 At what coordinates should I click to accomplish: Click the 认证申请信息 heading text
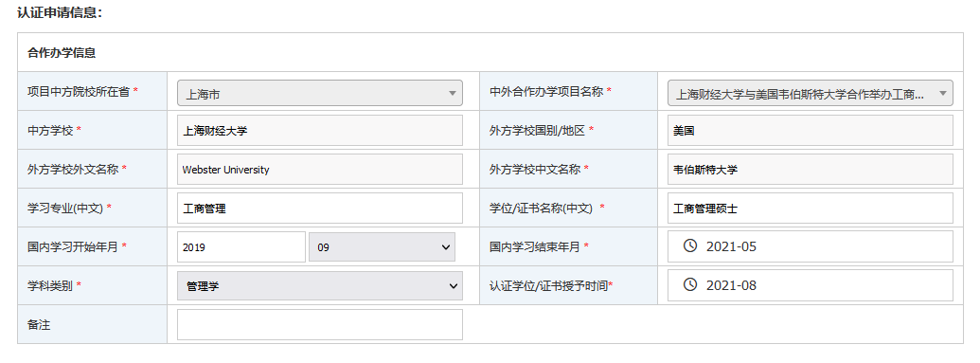tap(60, 12)
